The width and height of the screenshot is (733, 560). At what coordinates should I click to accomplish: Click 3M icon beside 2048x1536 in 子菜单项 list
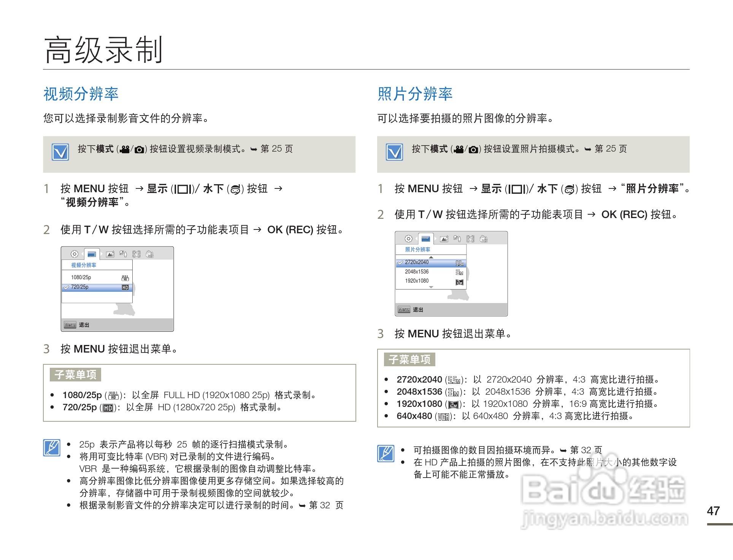[x=453, y=392]
